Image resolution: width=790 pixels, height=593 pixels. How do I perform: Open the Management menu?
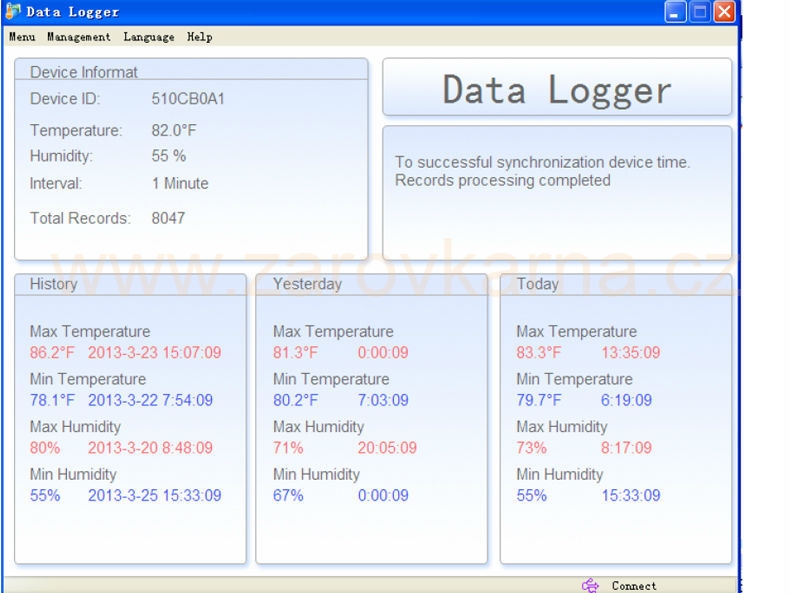pos(79,37)
